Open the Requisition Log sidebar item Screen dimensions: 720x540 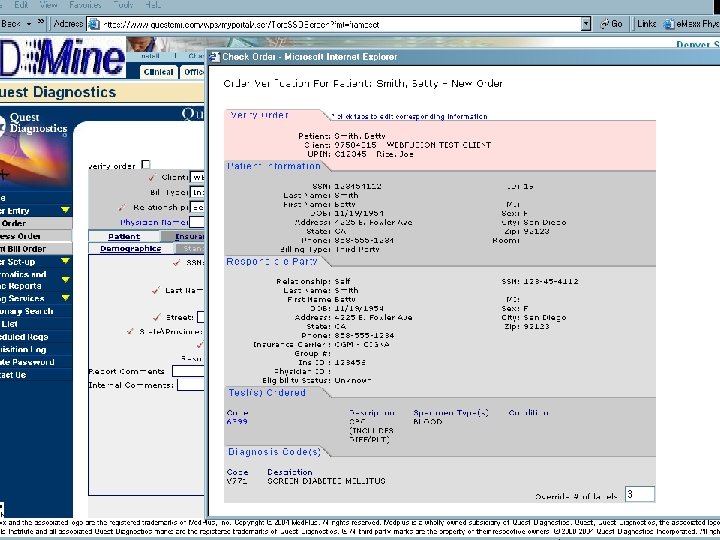point(23,349)
